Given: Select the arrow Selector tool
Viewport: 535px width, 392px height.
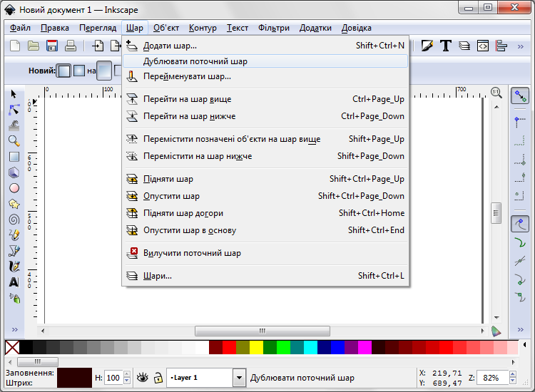Looking at the screenshot, I should (14, 94).
